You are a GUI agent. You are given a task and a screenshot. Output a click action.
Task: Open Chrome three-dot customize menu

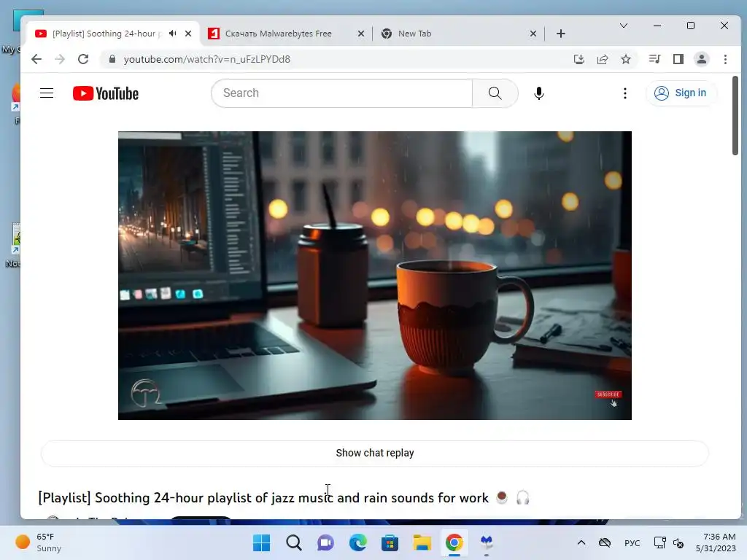pos(725,59)
